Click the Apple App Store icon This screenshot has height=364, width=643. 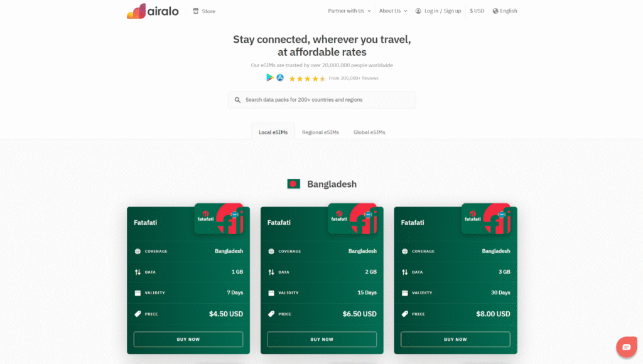point(280,77)
